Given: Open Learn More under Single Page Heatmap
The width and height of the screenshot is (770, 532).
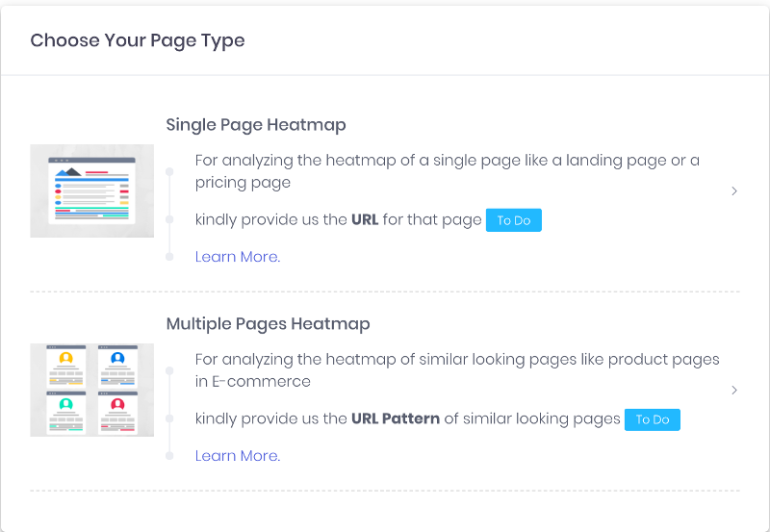Looking at the screenshot, I should (x=238, y=257).
